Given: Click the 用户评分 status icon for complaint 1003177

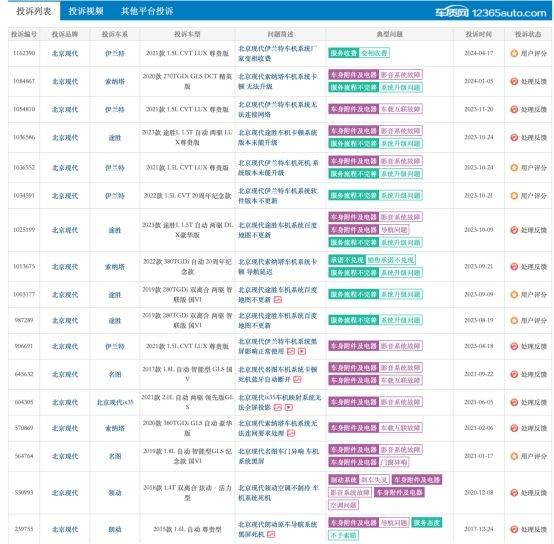Looking at the screenshot, I should (x=514, y=295).
